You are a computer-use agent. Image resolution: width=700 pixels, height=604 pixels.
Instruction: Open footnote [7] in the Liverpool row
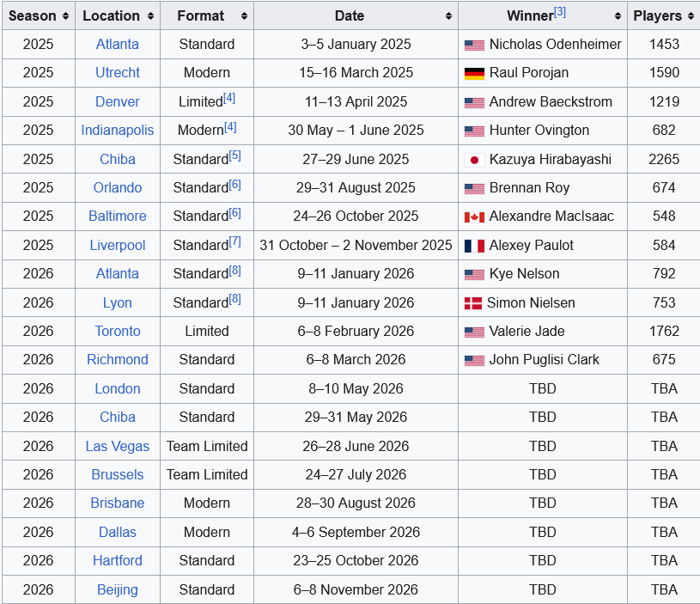point(234,241)
